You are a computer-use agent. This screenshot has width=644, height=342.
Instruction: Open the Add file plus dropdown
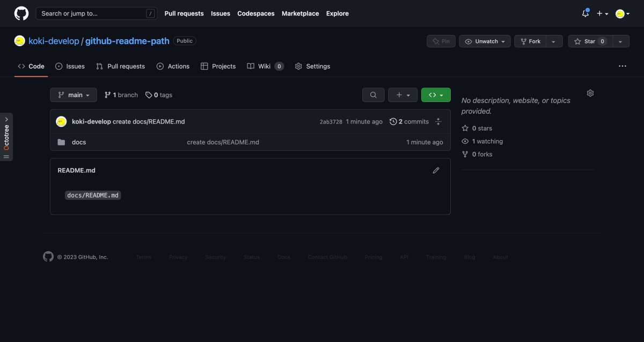403,95
